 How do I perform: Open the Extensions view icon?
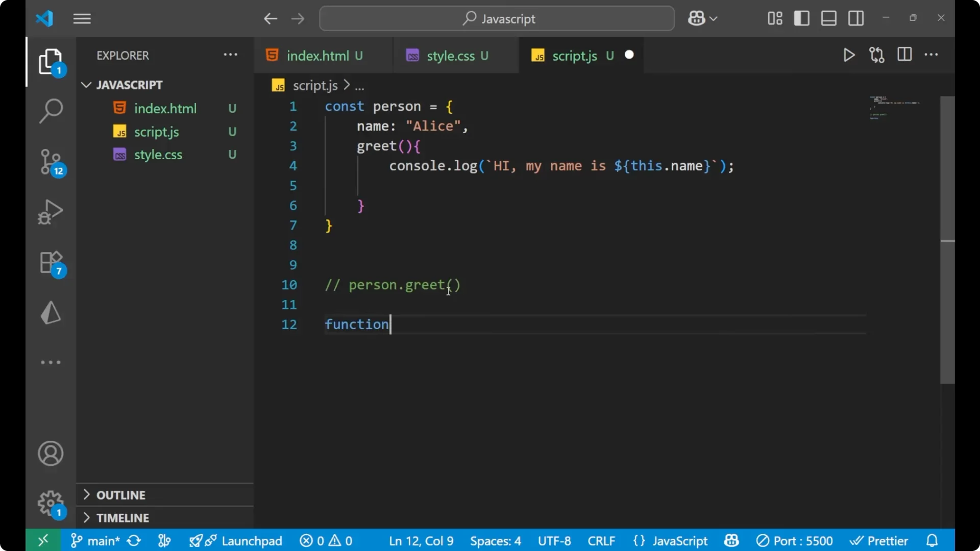(51, 263)
